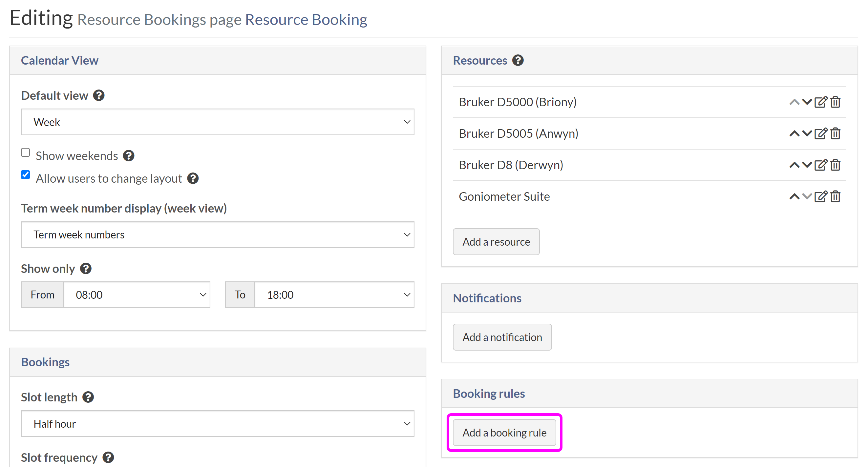
Task: Edit the Bruker D5000 (Briony) resource
Action: [820, 102]
